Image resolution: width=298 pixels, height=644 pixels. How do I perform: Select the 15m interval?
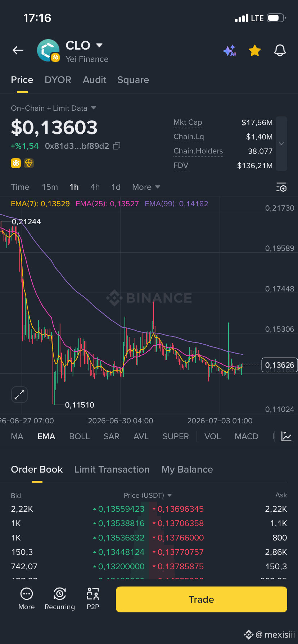coord(50,187)
